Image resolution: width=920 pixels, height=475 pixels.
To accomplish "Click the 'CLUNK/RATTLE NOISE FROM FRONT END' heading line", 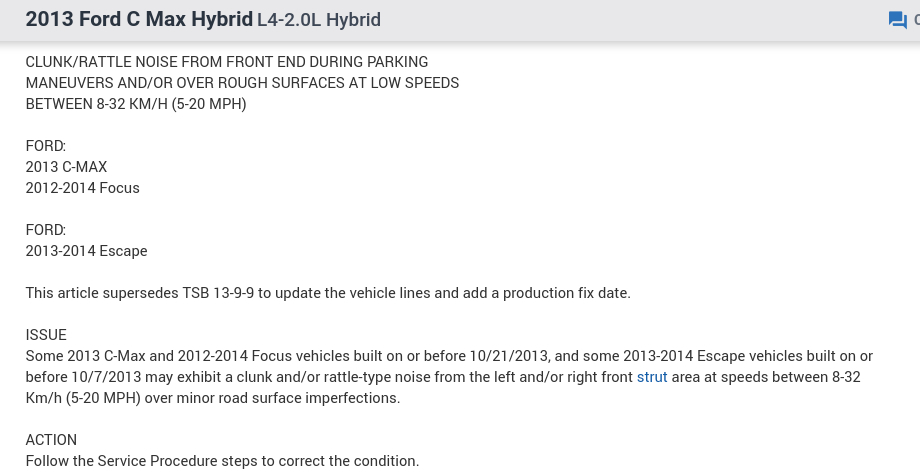I will (227, 62).
